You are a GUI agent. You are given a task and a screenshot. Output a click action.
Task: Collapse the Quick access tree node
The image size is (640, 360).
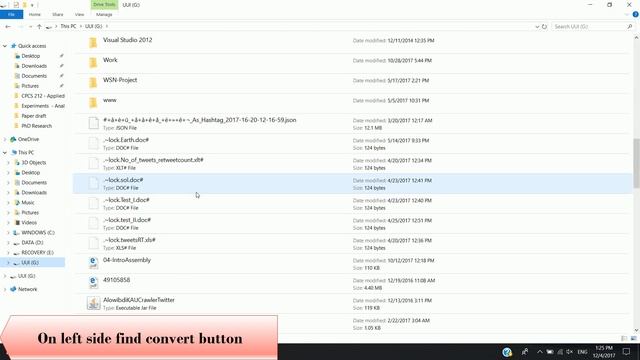tap(5, 46)
